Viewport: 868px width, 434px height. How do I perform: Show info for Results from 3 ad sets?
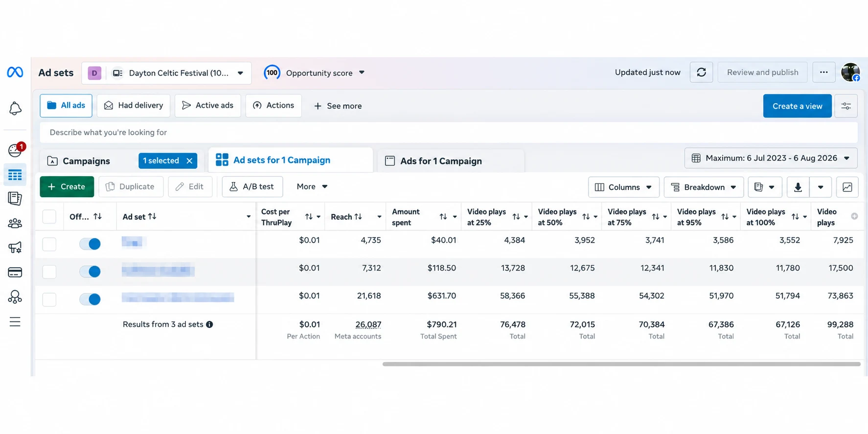pos(209,324)
